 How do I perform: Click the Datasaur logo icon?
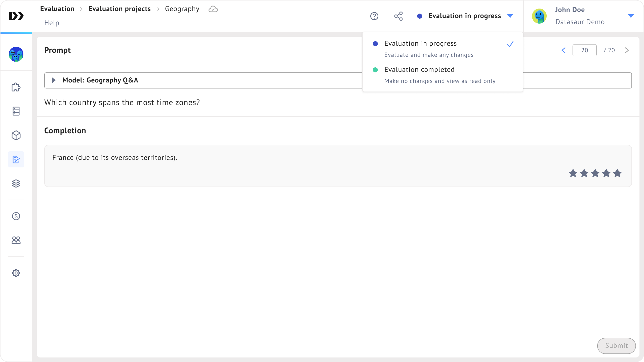(16, 16)
